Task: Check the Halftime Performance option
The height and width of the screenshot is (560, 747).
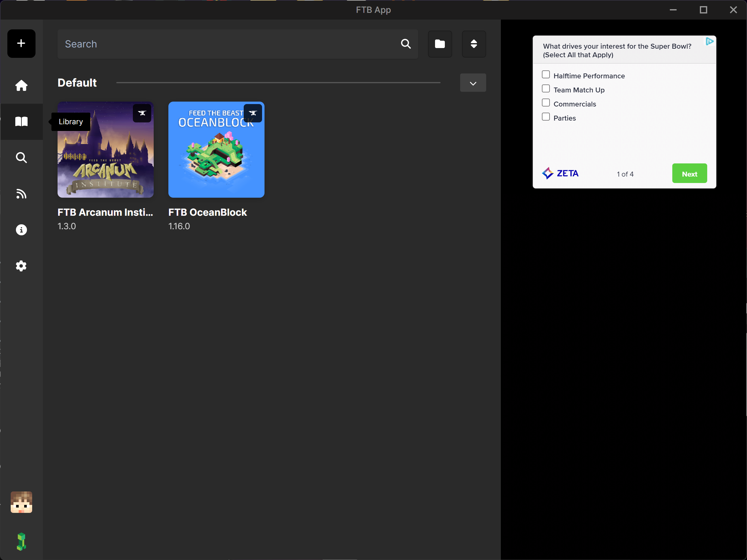Action: click(x=546, y=75)
